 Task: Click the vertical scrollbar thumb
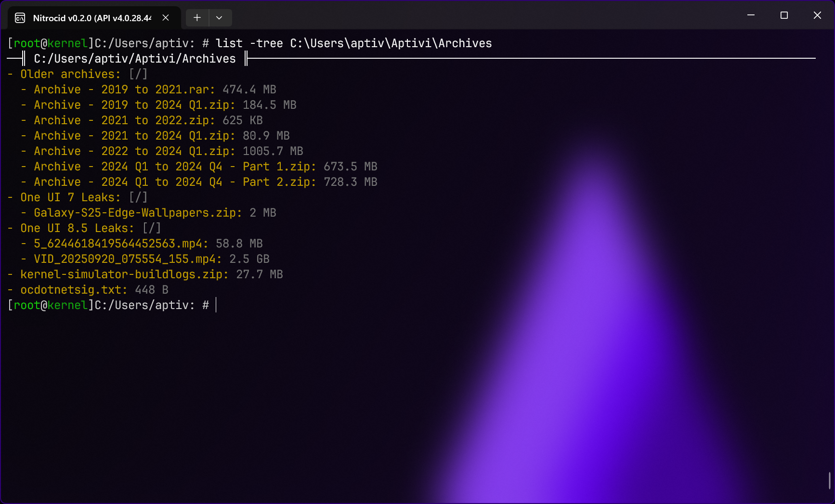point(829,480)
